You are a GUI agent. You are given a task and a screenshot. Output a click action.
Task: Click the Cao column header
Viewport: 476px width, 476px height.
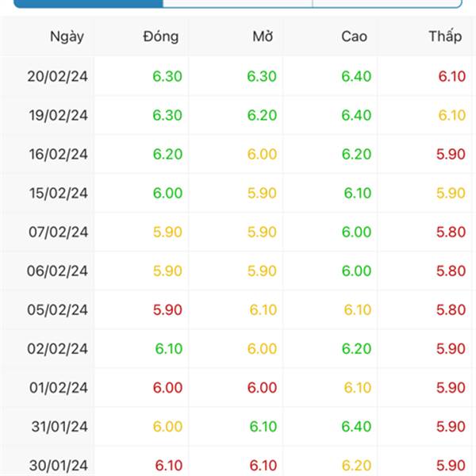point(354,36)
